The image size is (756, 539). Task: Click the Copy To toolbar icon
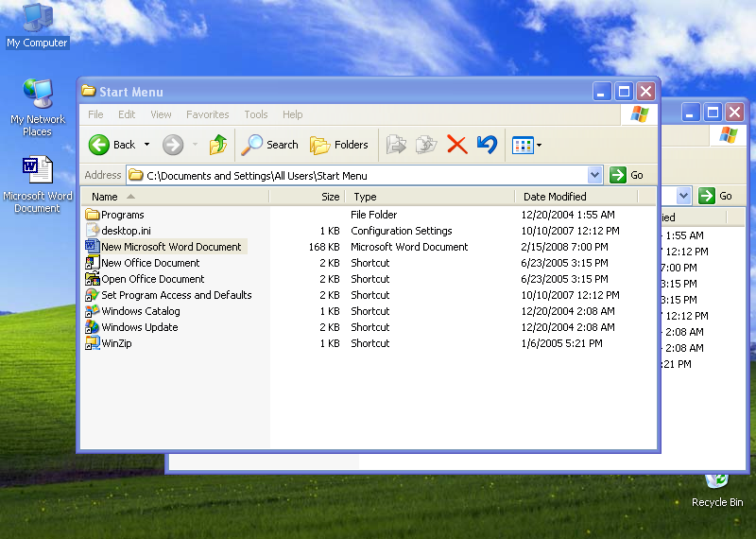point(426,145)
